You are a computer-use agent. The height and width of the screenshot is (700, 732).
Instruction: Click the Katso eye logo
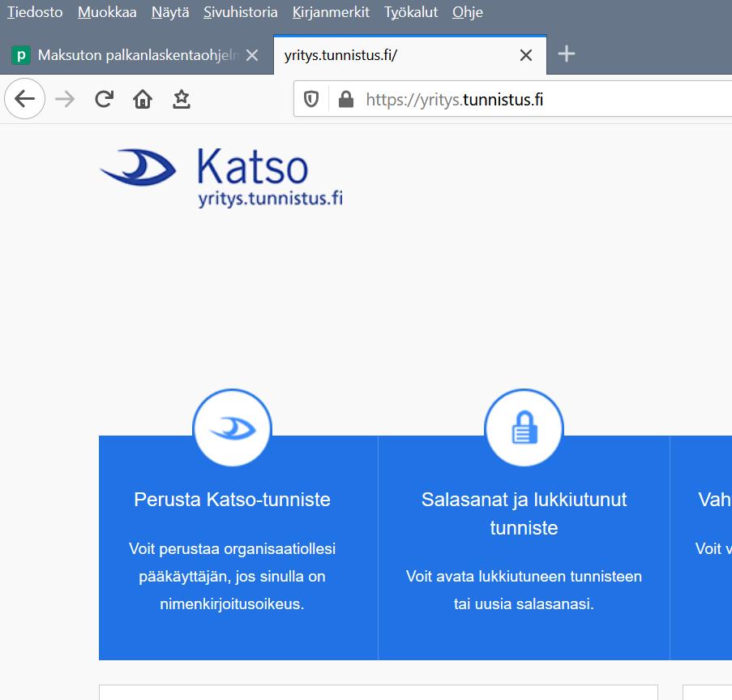[x=138, y=167]
